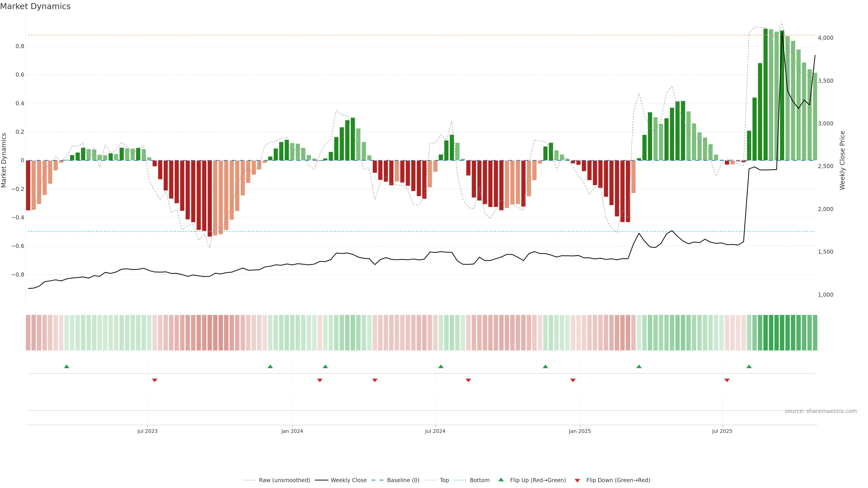Click red flip-down triangle just before Jan 2025
The image size is (868, 488).
(573, 380)
